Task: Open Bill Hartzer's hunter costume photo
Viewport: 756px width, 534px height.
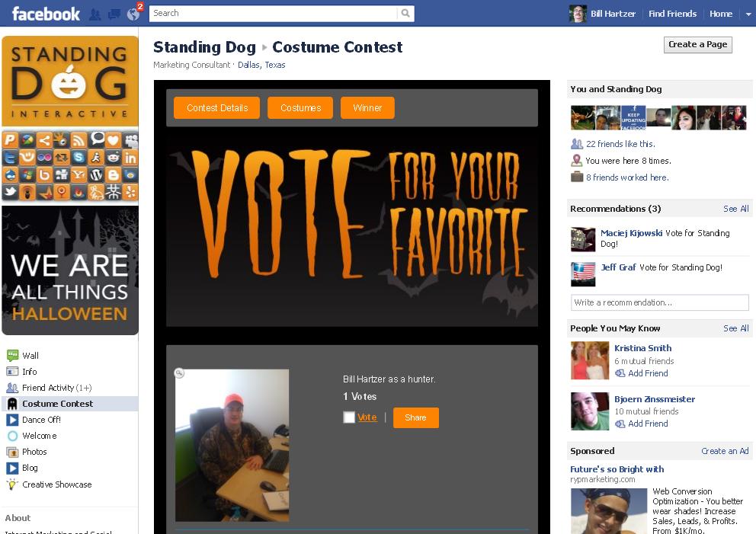Action: click(x=232, y=446)
